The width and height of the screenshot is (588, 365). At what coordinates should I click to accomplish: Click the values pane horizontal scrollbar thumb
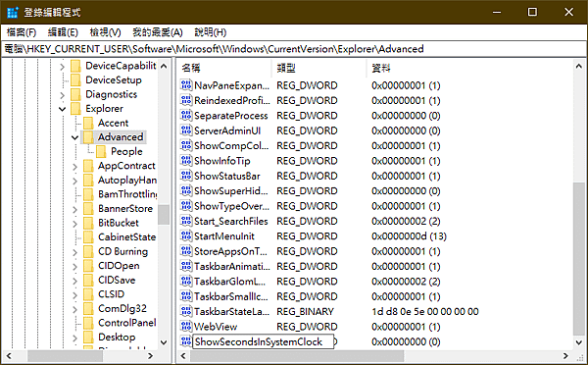pos(297,355)
